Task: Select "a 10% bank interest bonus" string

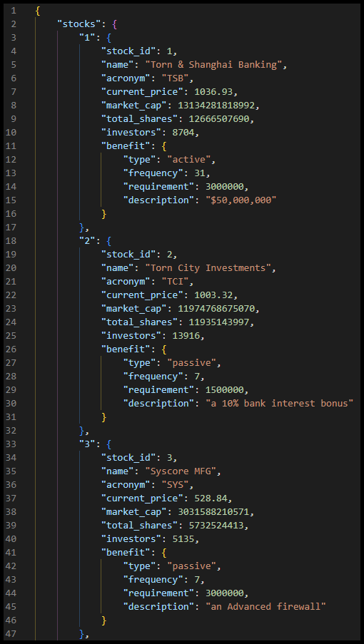Action: (x=280, y=404)
